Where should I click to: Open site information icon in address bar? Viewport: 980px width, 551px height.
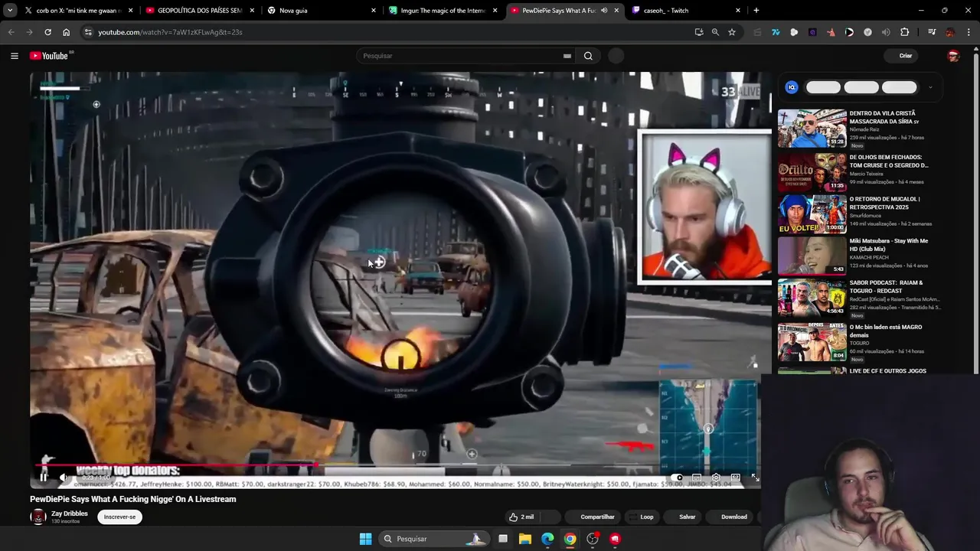tap(88, 32)
